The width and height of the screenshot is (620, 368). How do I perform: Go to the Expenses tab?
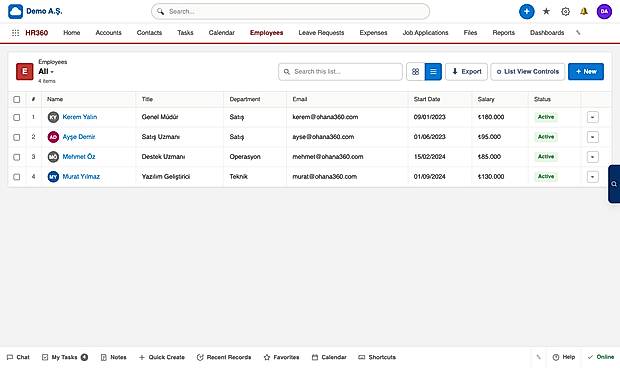coord(373,33)
